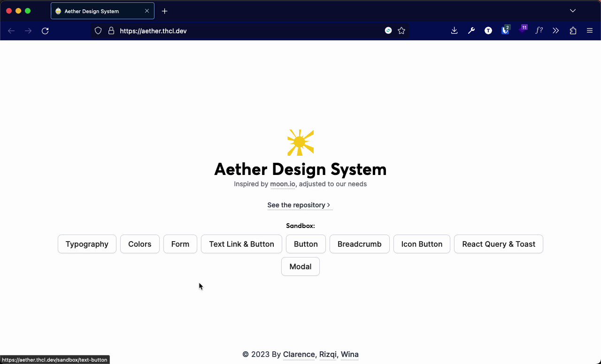Open the See the repository link
The image size is (601, 364).
pyautogui.click(x=300, y=205)
